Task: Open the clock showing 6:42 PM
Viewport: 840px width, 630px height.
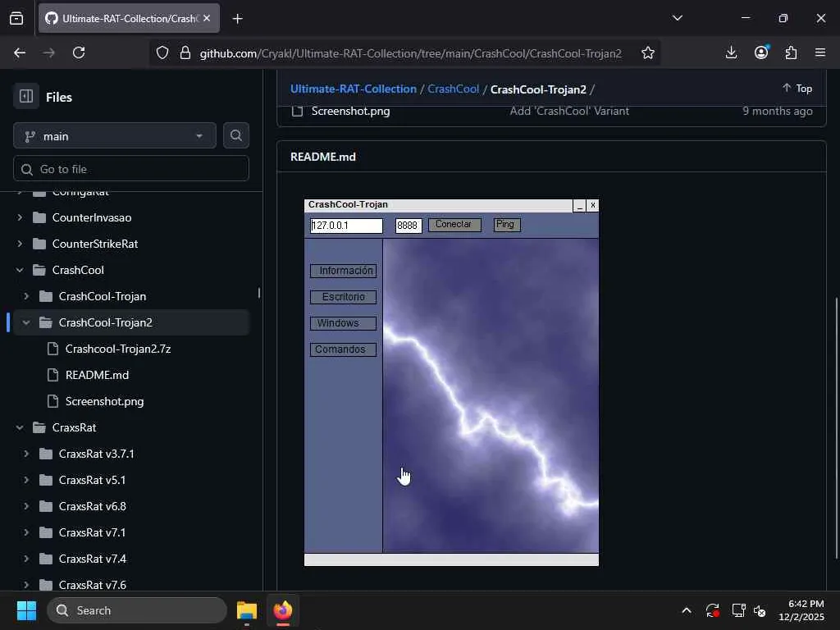Action: tap(801, 610)
